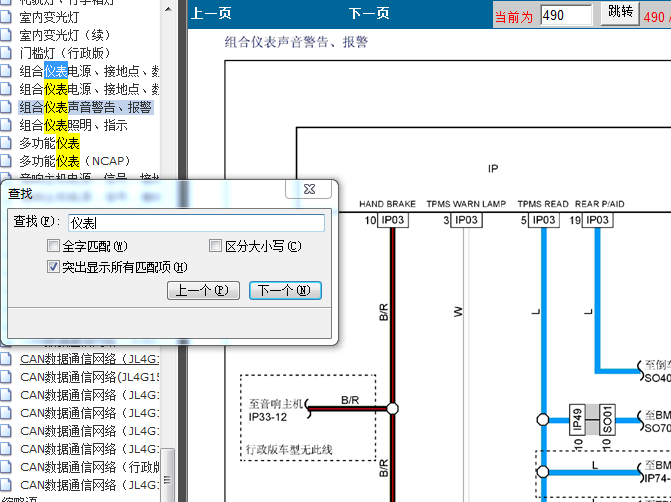
Task: Uncheck 突出显示所有匹配项 highlight-all checkbox
Action: click(x=53, y=267)
